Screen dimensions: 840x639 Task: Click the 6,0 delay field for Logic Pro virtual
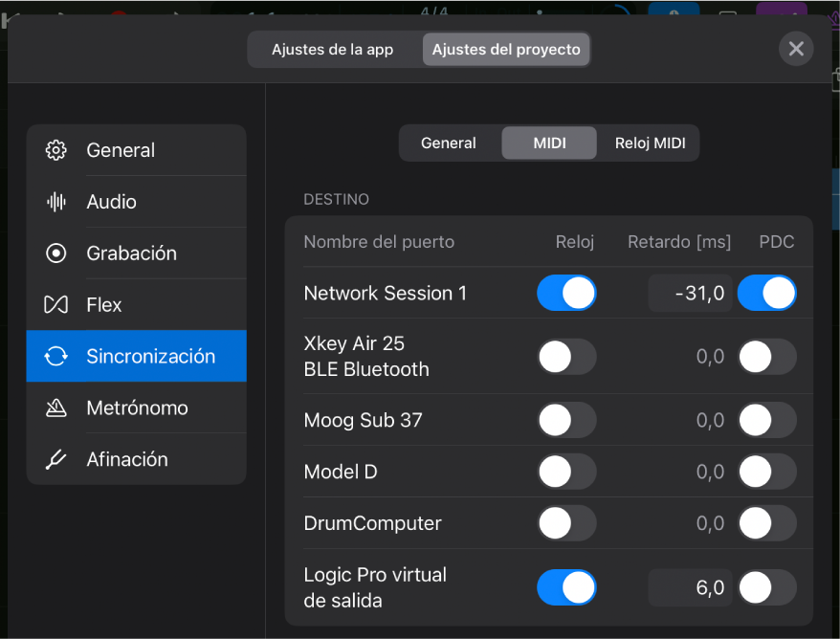(690, 587)
